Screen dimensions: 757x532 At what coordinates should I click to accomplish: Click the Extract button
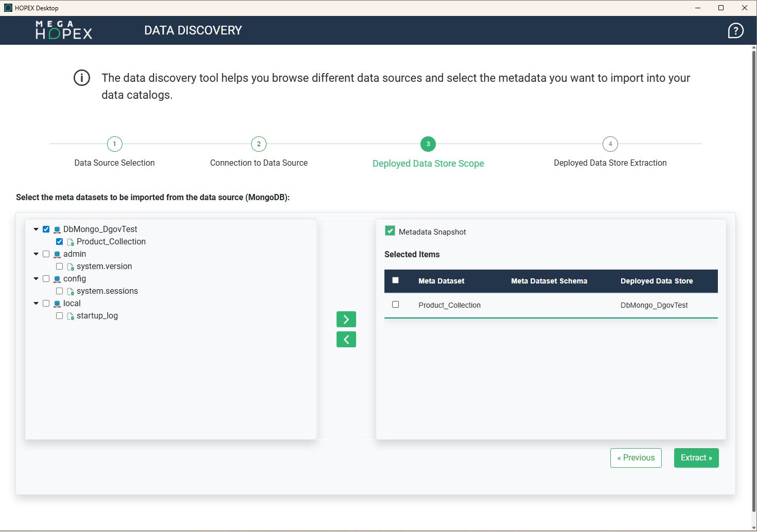696,458
